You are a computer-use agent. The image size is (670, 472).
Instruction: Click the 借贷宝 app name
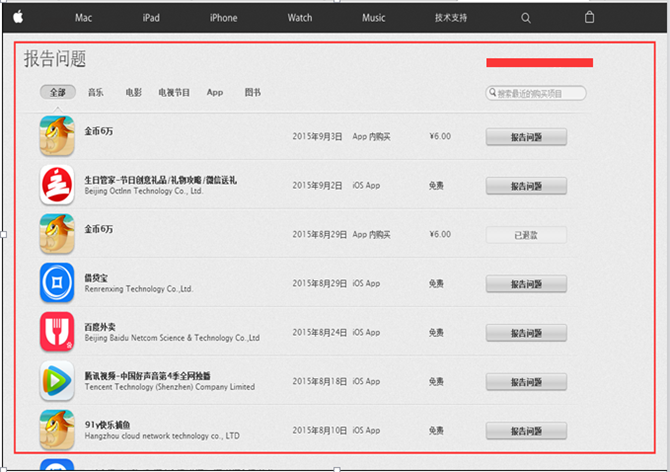click(96, 278)
